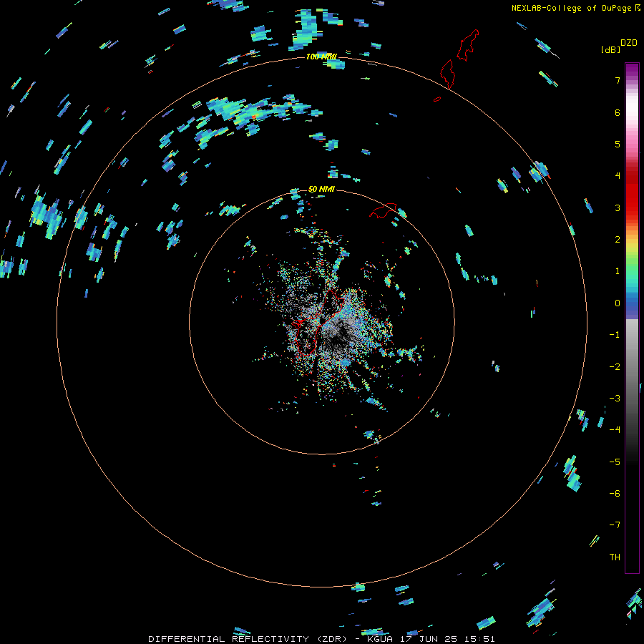This screenshot has width=644, height=644.
Task: Click the color scale value 2
Action: 618,240
